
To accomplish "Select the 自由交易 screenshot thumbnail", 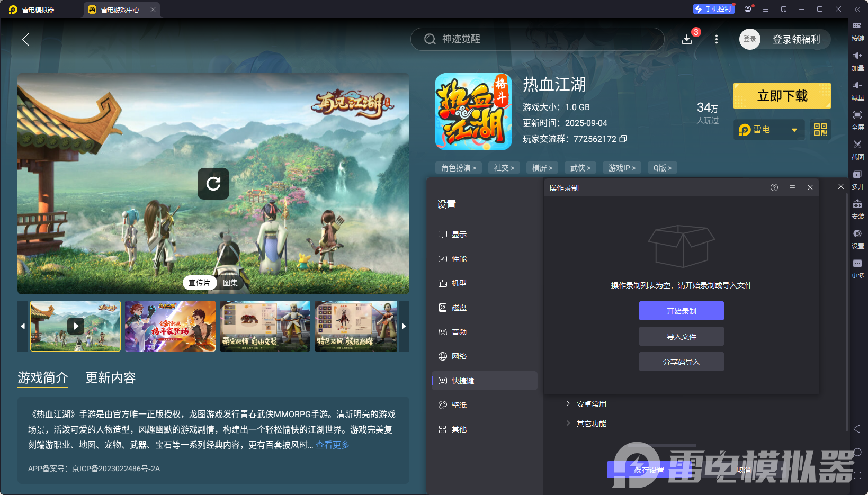I will 265,326.
